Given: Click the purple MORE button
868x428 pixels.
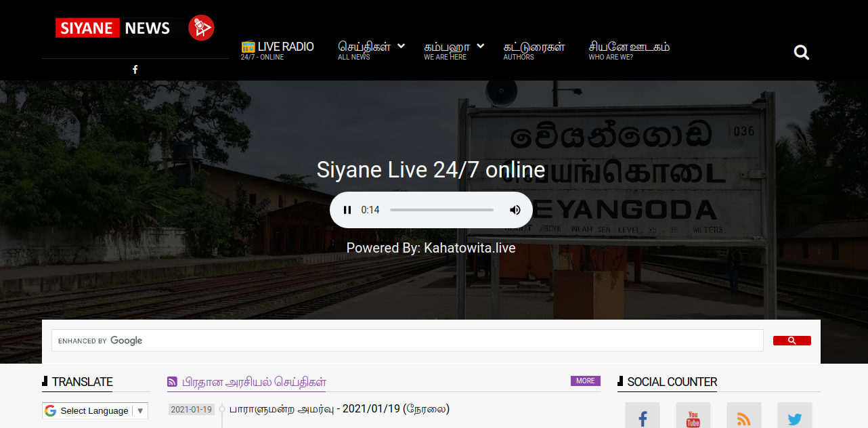Looking at the screenshot, I should tap(586, 381).
